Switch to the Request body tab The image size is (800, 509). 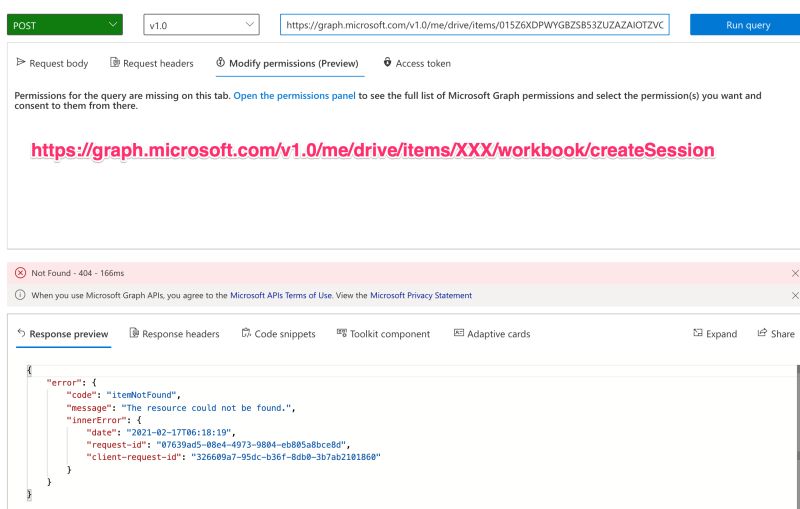(x=52, y=63)
